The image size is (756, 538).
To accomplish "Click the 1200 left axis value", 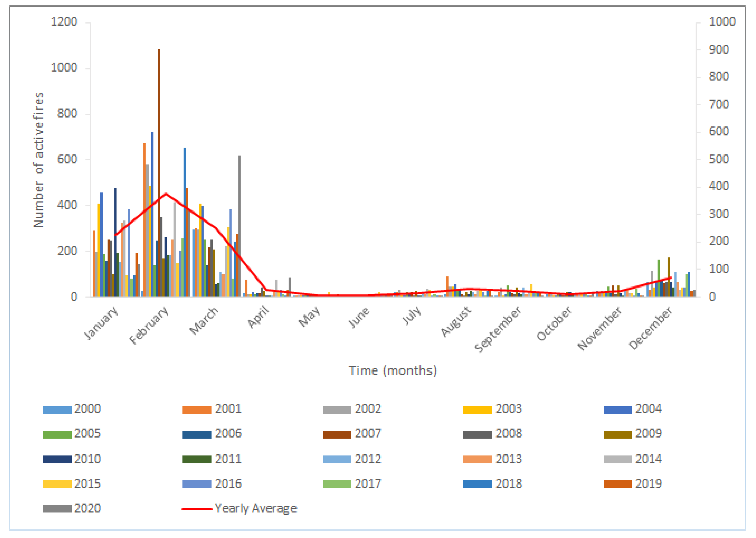I will [x=64, y=22].
